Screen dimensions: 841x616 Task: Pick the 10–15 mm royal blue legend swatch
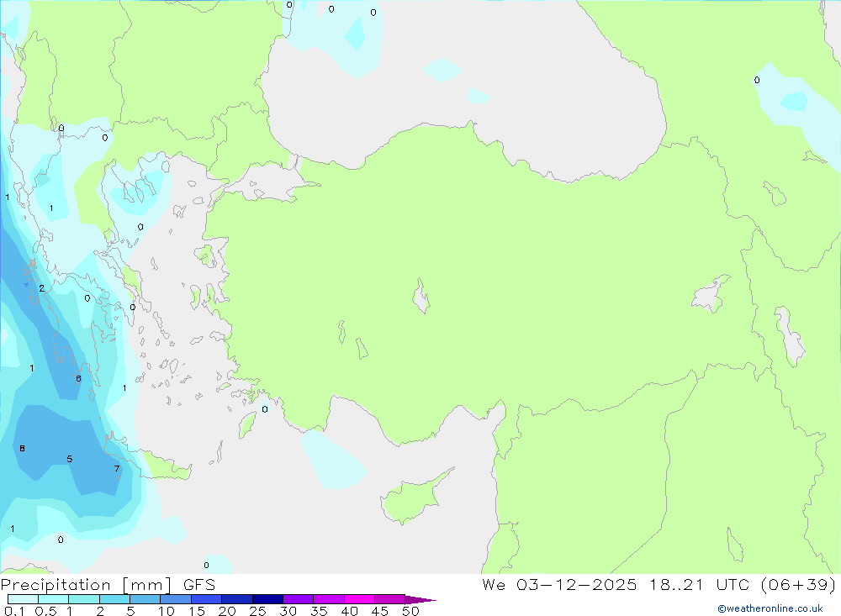coord(176,599)
